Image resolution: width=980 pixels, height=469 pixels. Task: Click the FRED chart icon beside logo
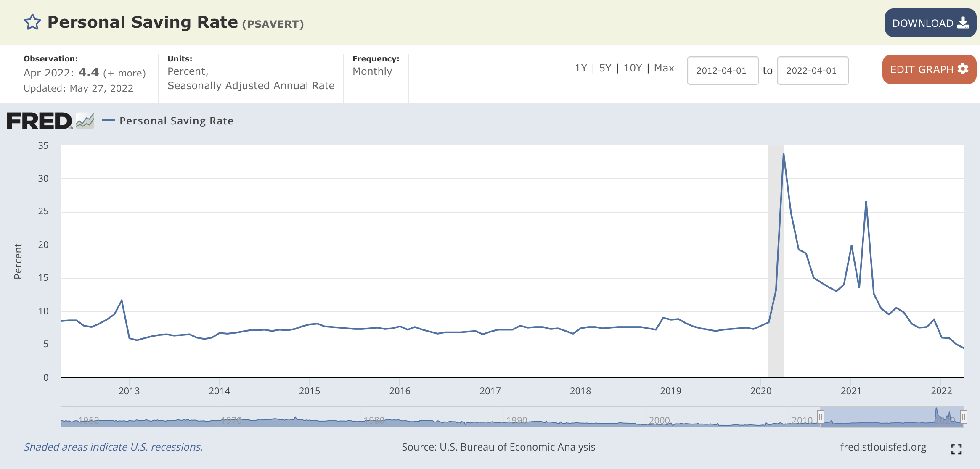85,121
